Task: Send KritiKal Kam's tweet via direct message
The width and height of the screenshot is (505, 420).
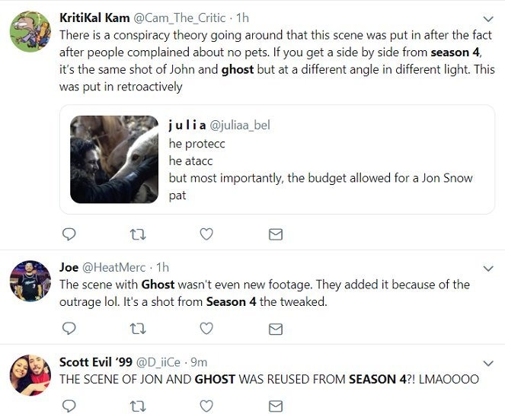Action: coord(276,234)
